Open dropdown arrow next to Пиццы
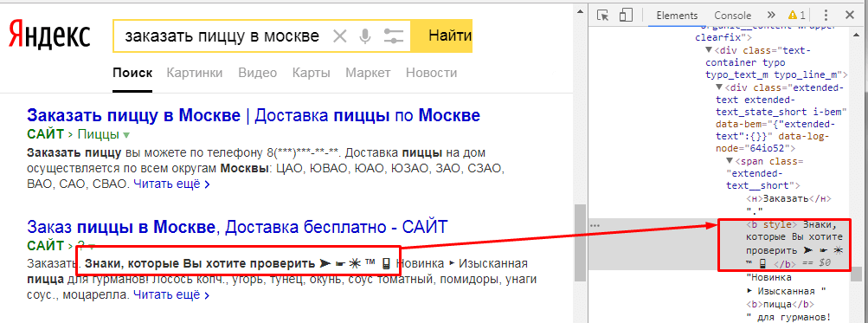The height and width of the screenshot is (323, 868). [x=125, y=135]
